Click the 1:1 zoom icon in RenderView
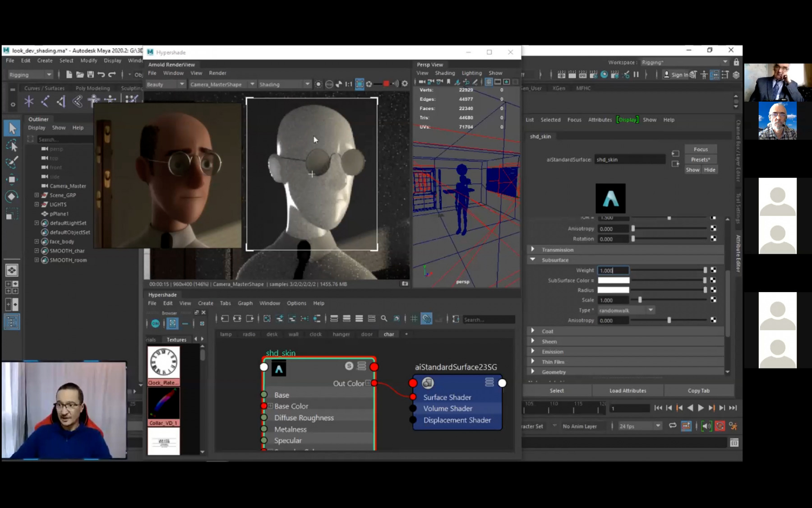 point(349,84)
